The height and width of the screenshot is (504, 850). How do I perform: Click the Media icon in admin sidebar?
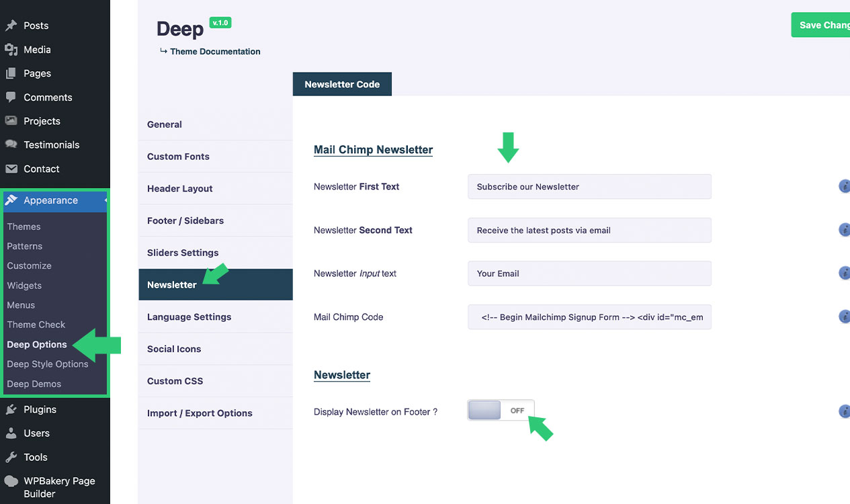click(11, 50)
